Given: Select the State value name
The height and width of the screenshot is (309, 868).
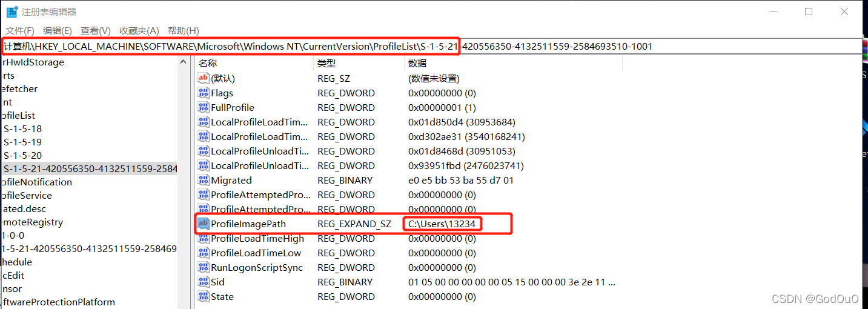Looking at the screenshot, I should click(x=222, y=296).
